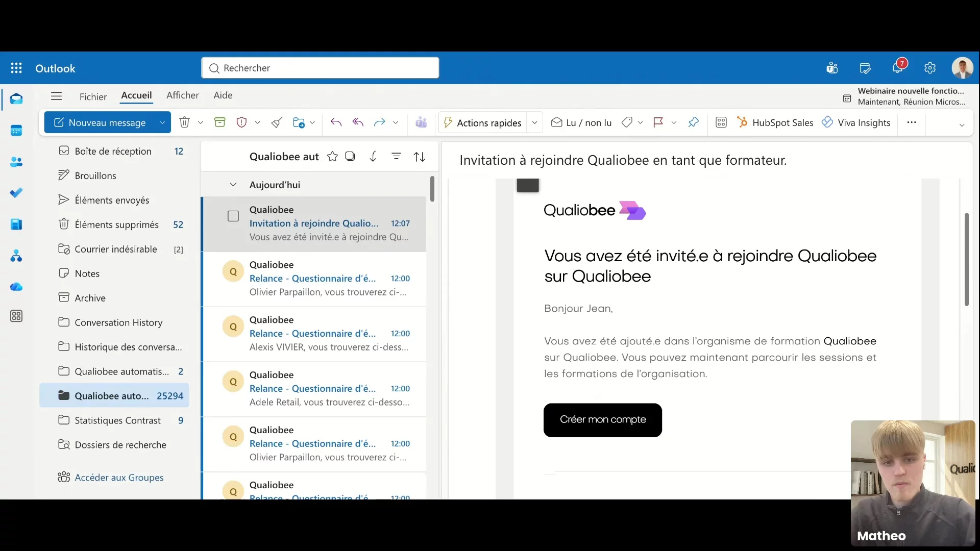Open To Do checkmark app
The height and width of the screenshot is (551, 980).
point(16,193)
